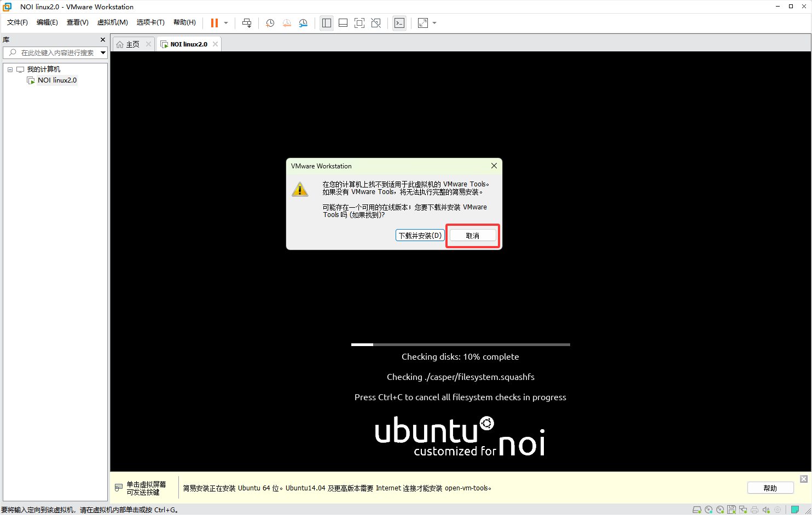The image size is (812, 515).
Task: Expand the stretch display dropdown arrow
Action: tap(434, 23)
